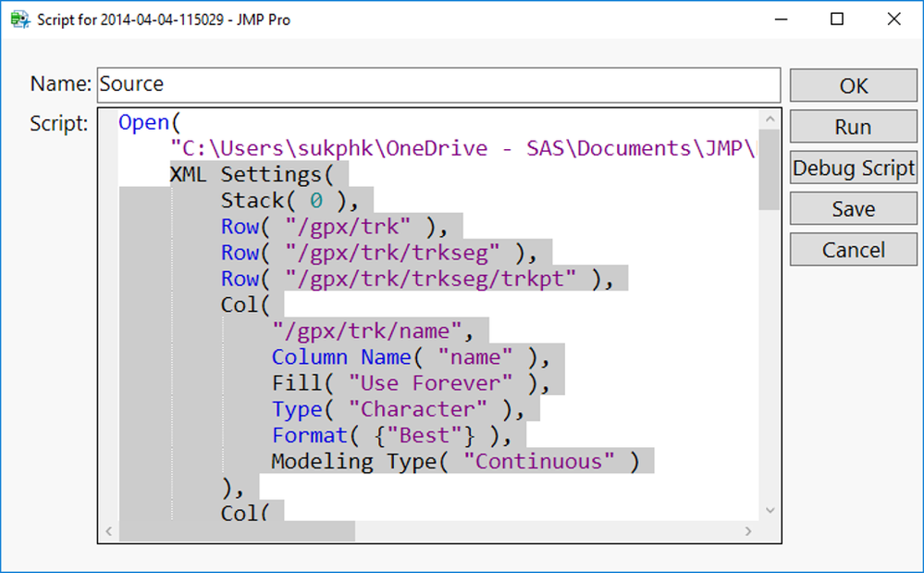
Task: Click the horizontal scrollbar right arrow
Action: click(748, 531)
